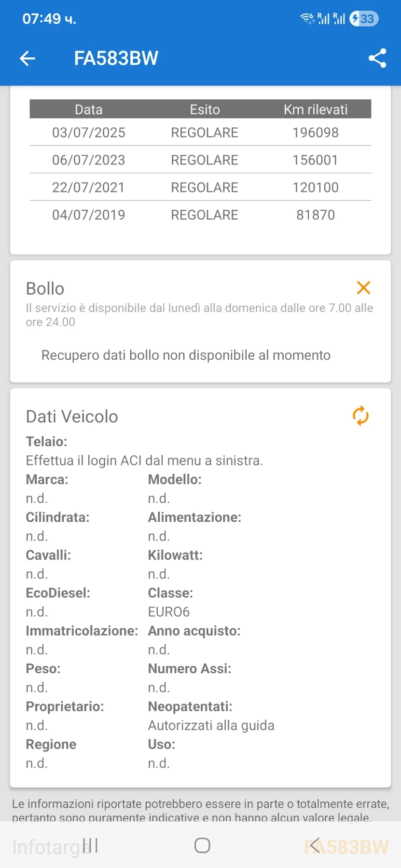The width and height of the screenshot is (401, 868).
Task: Select the 196098 km reading
Action: coord(316,133)
